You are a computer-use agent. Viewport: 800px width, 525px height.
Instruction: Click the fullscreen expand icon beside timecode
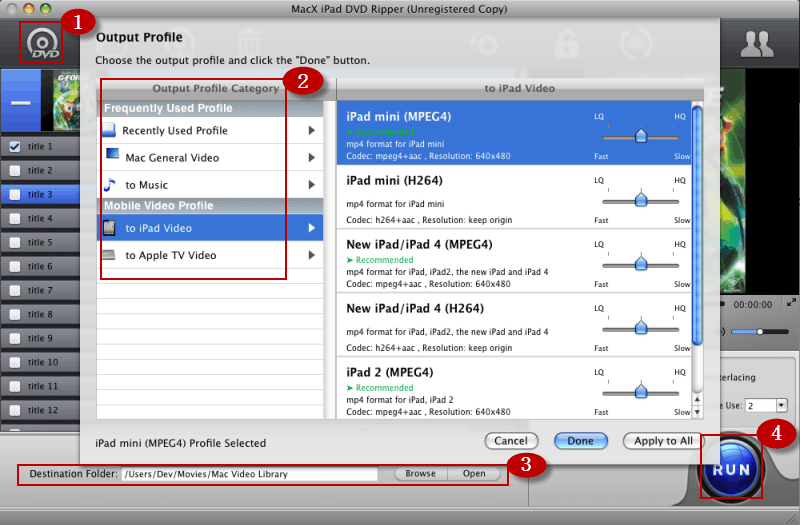point(791,302)
